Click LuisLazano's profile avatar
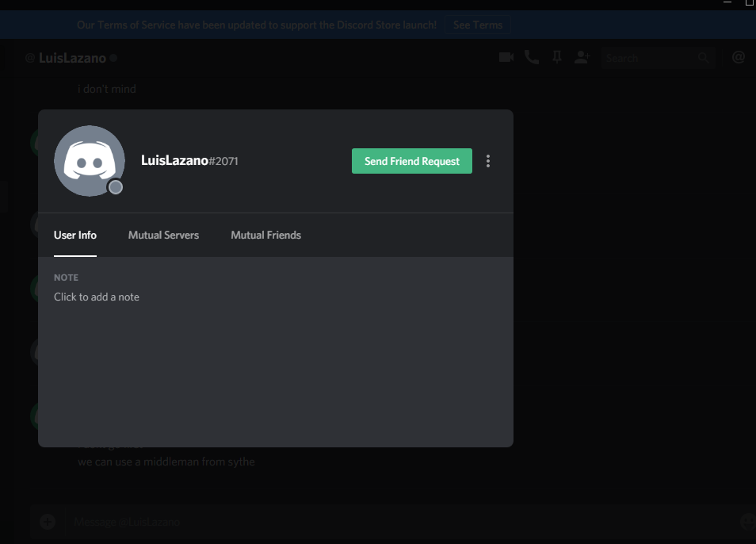The image size is (756, 544). click(90, 161)
